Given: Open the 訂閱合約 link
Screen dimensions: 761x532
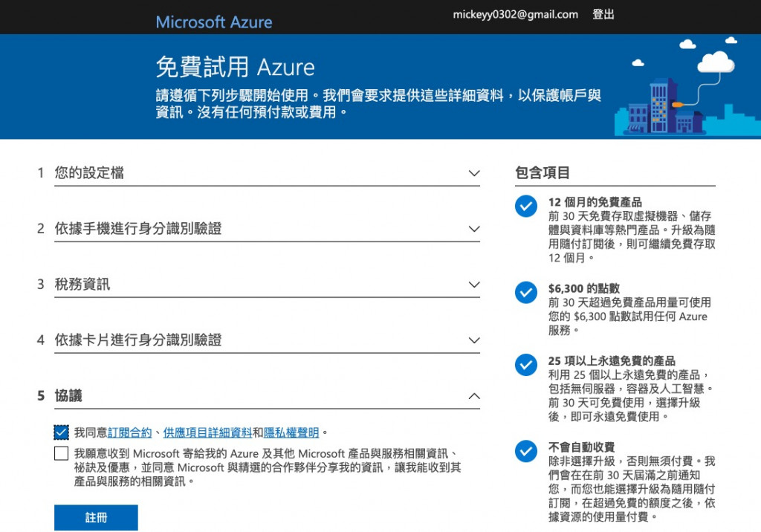Looking at the screenshot, I should 129,432.
